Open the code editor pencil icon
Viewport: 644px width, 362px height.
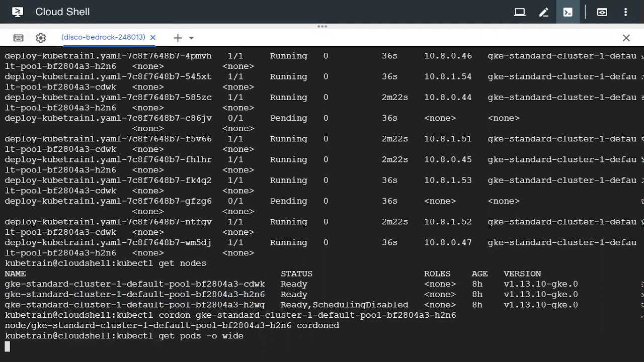click(x=544, y=12)
